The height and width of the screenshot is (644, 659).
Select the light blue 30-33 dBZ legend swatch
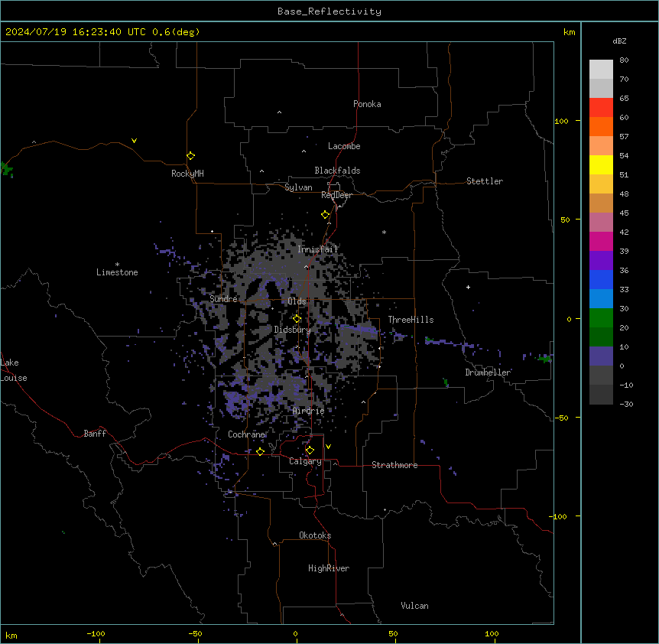pos(601,298)
